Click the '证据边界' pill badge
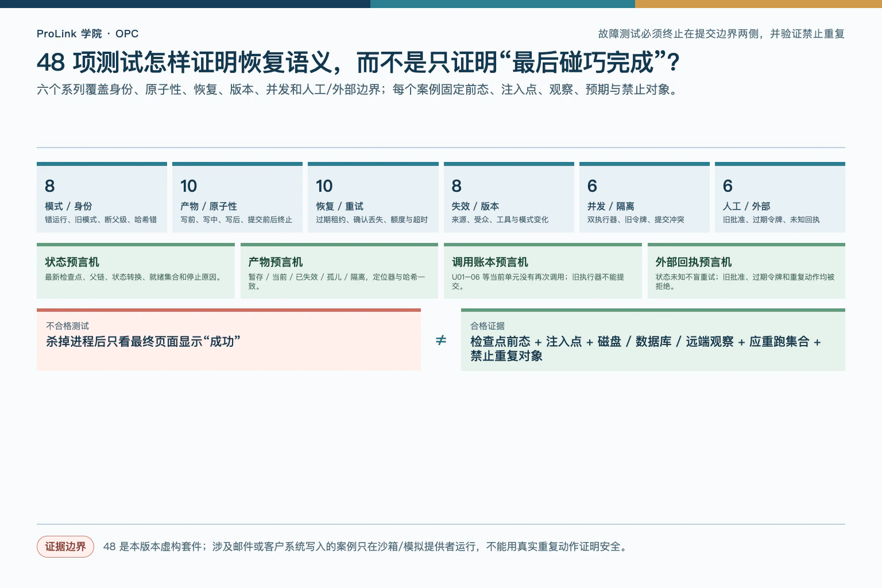 (x=65, y=547)
